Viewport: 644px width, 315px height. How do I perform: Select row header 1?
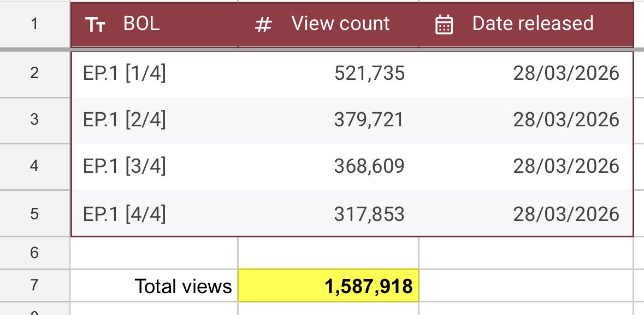34,24
